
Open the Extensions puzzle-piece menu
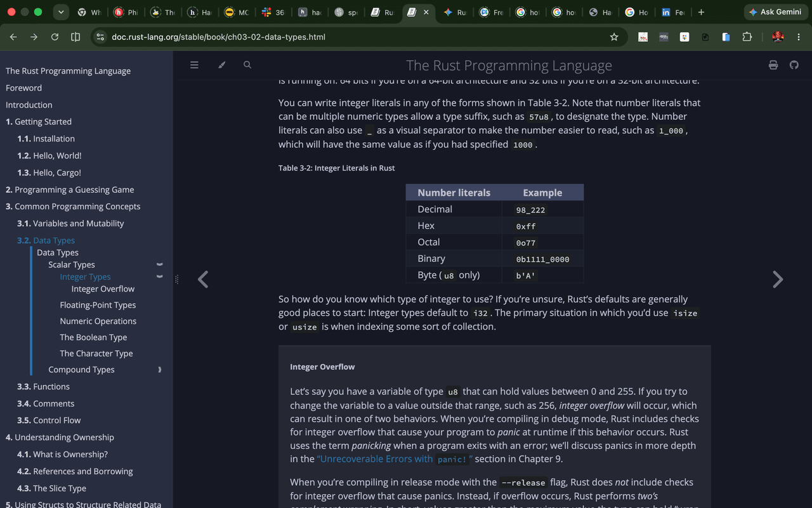pos(747,37)
